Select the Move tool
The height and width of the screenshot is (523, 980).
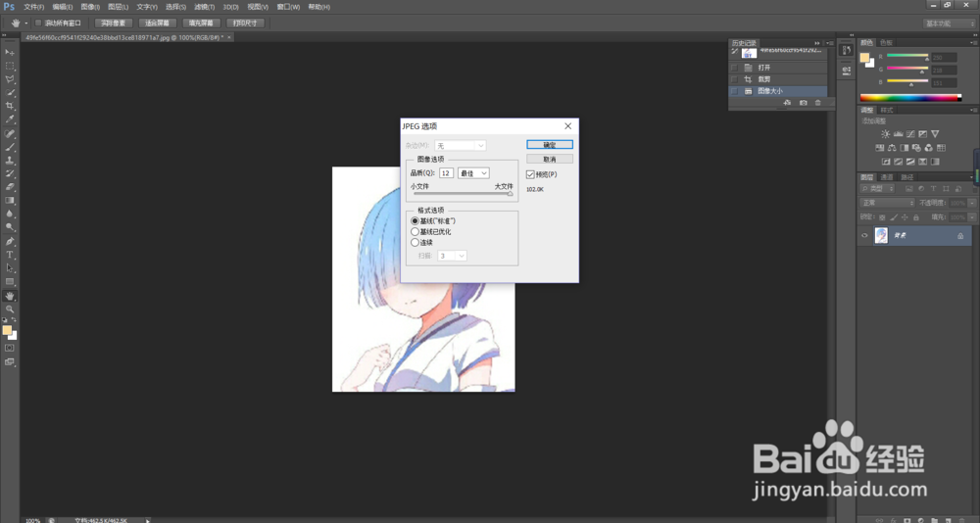pos(10,52)
